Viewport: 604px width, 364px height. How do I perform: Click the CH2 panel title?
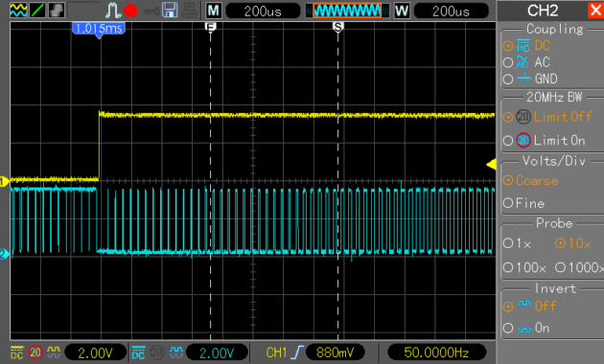click(x=543, y=11)
